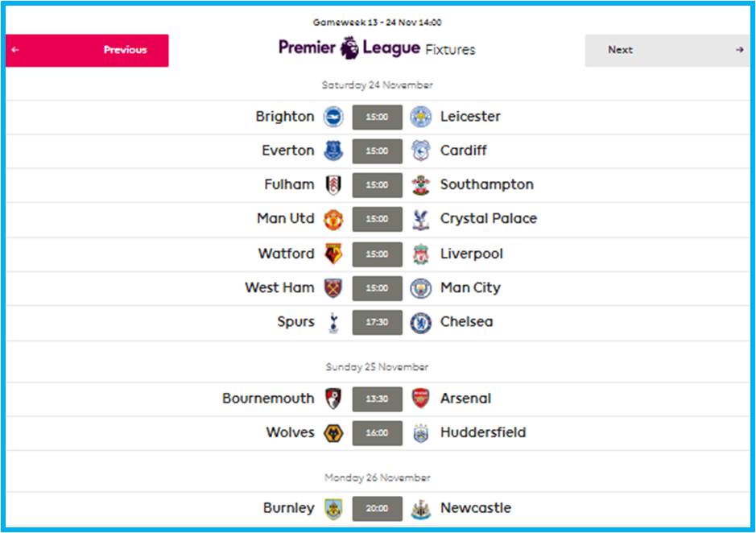Select the Wolves badge icon
The image size is (756, 533).
coord(333,432)
